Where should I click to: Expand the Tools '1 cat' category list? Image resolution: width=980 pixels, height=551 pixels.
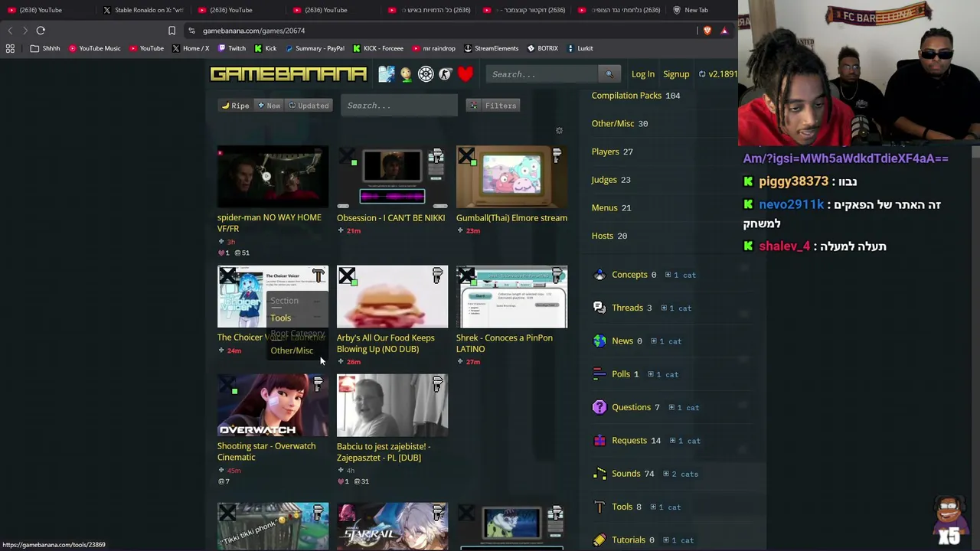[x=665, y=507]
